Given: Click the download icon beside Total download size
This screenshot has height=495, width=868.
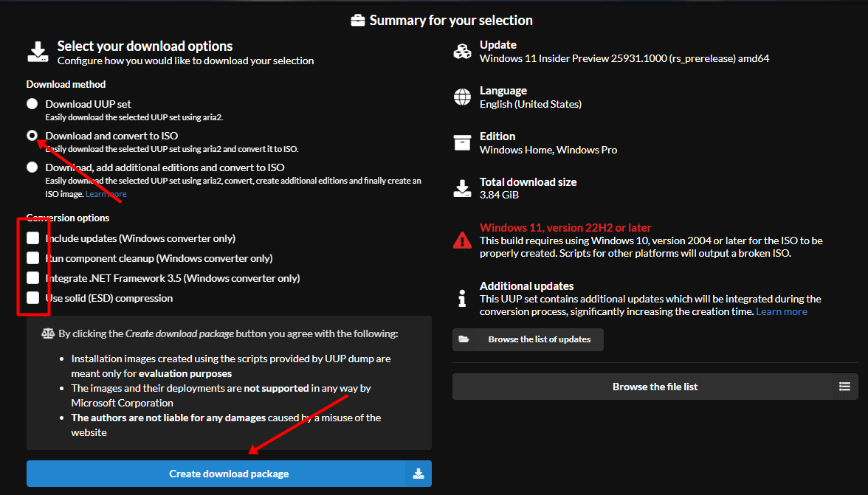Looking at the screenshot, I should 462,188.
